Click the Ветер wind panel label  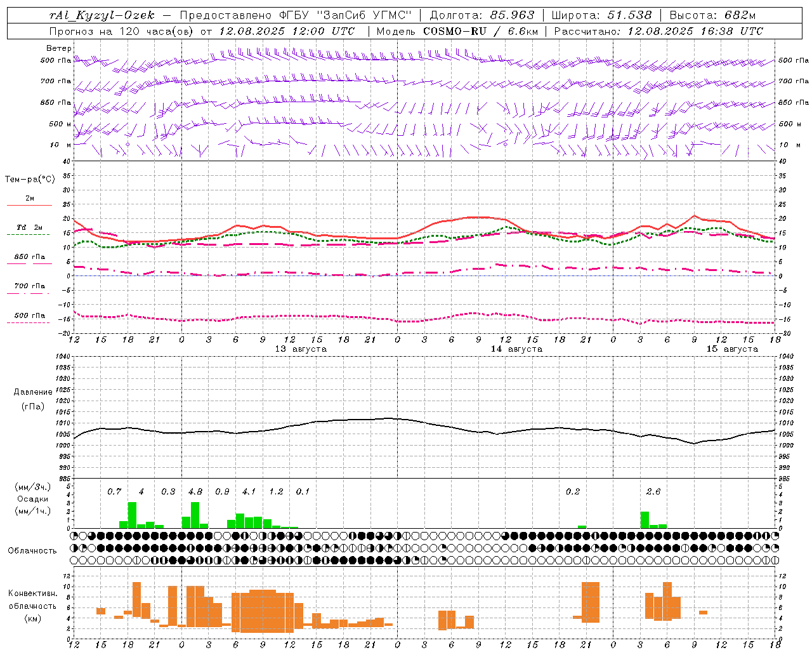click(x=59, y=48)
